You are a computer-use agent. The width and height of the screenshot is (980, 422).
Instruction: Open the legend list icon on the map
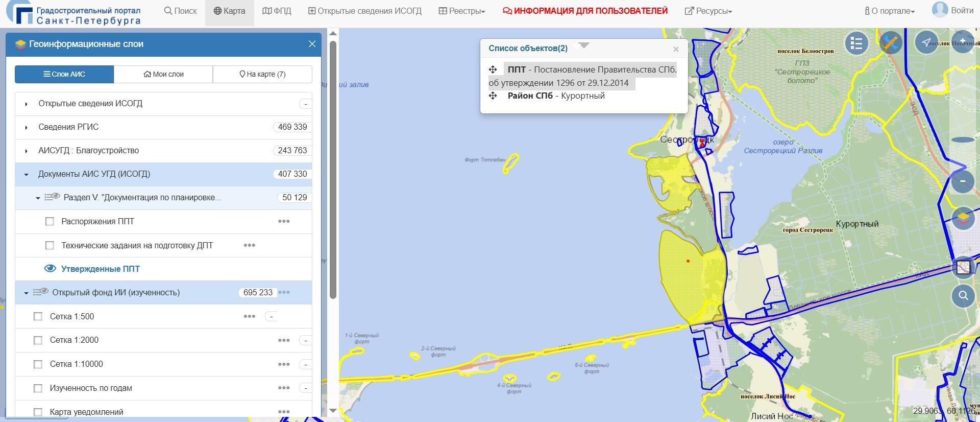(x=856, y=43)
